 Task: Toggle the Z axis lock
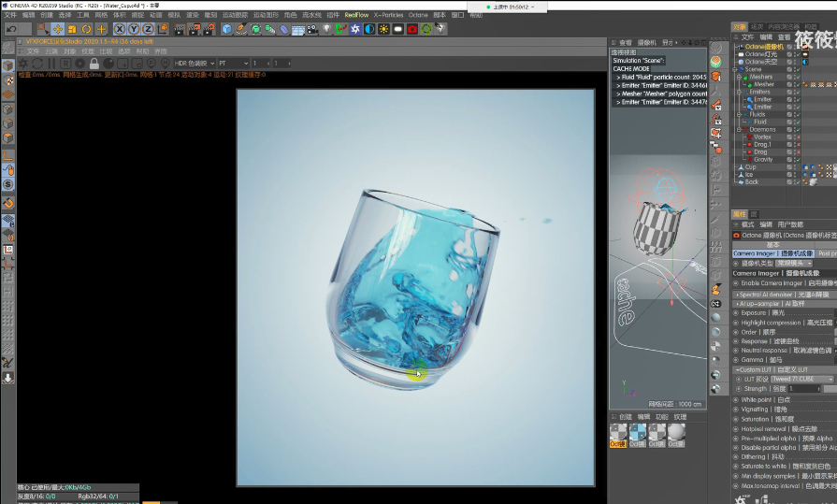(149, 29)
